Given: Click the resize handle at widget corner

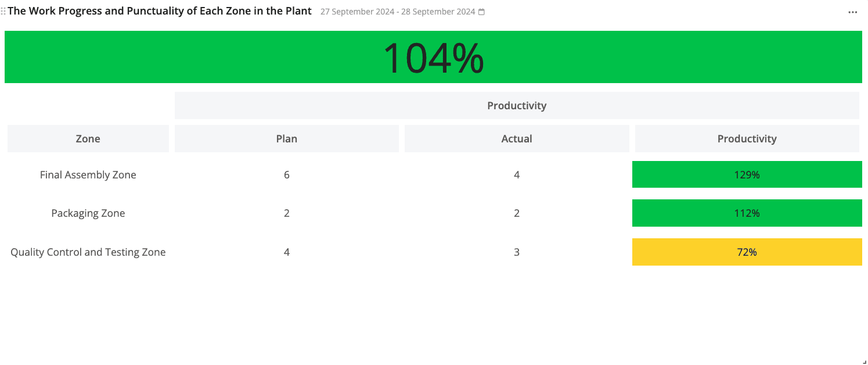Looking at the screenshot, I should [864, 361].
